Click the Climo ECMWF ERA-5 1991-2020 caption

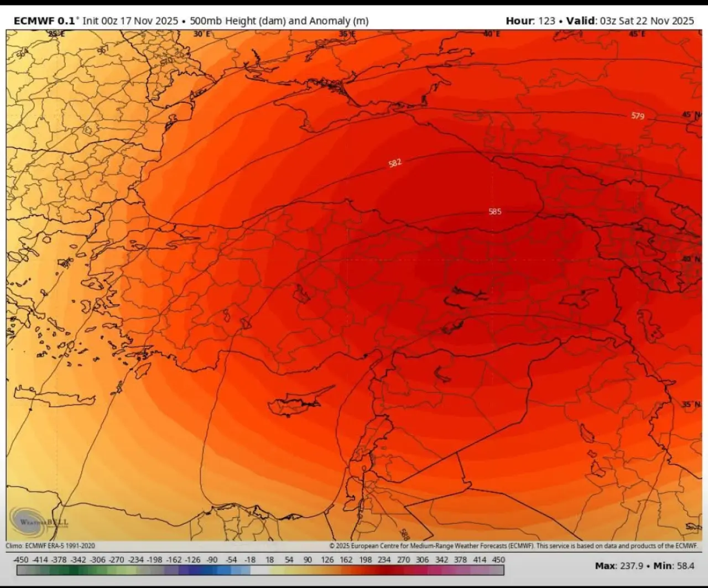click(x=50, y=546)
